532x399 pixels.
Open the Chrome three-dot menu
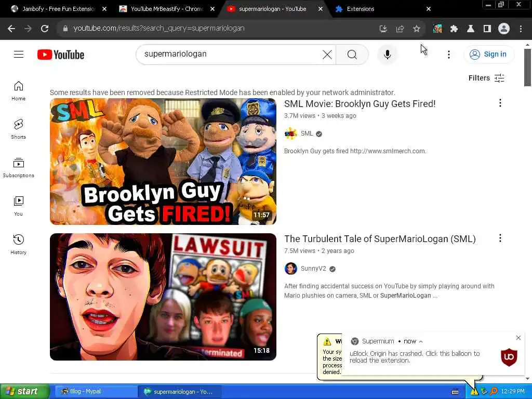pyautogui.click(x=521, y=29)
